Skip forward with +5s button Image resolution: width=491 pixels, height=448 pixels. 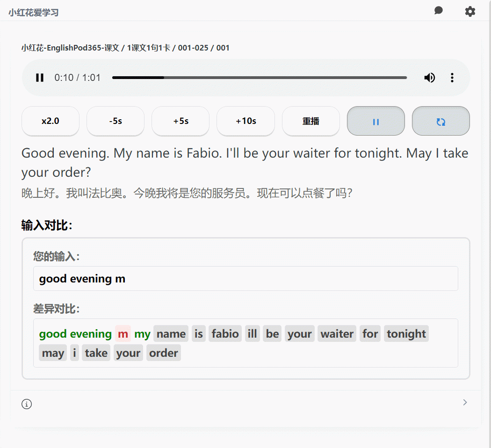[181, 121]
